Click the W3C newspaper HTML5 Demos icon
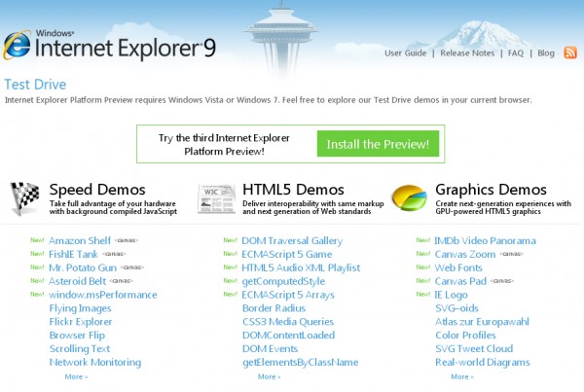This screenshot has height=392, width=584. tap(216, 198)
